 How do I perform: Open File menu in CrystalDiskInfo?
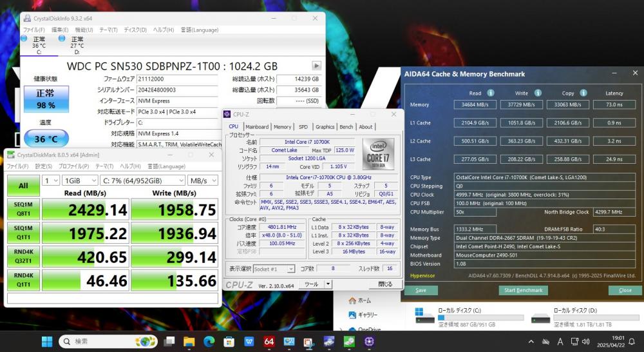click(x=33, y=30)
